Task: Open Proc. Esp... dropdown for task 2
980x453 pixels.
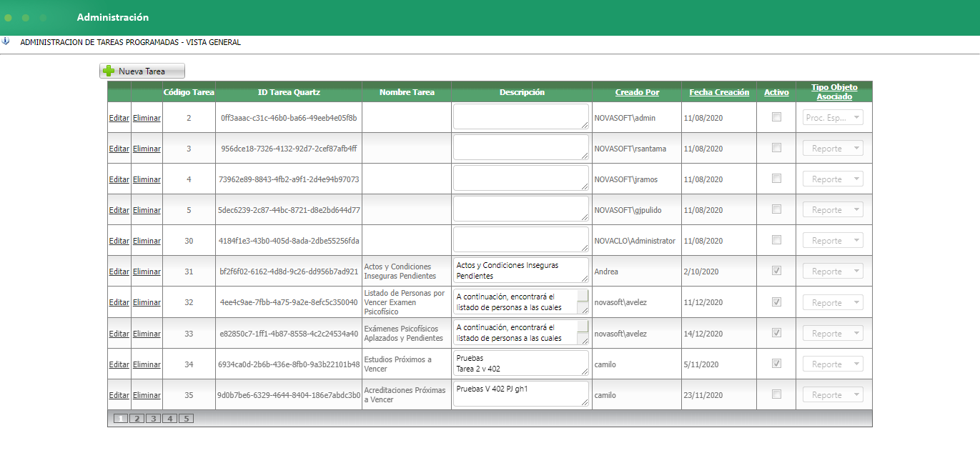Action: pos(833,118)
